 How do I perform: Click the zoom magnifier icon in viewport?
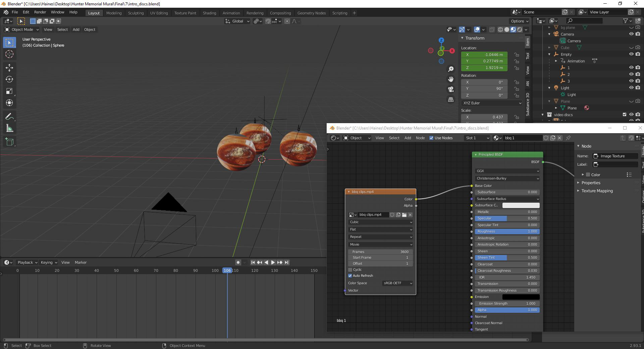click(x=451, y=69)
